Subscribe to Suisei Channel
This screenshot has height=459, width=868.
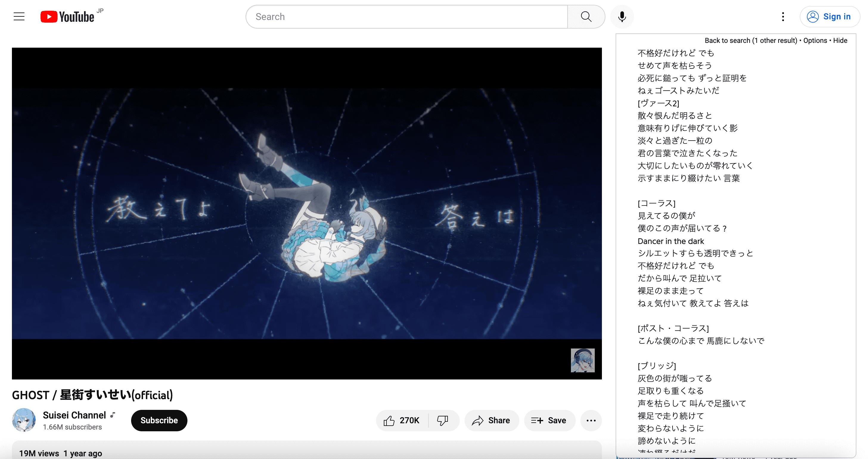160,420
